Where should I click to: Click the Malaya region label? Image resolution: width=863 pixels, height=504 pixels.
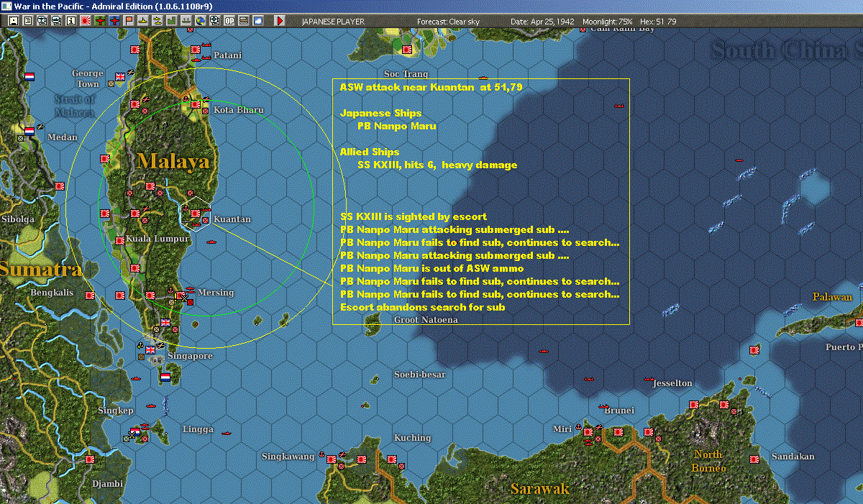tap(174, 160)
